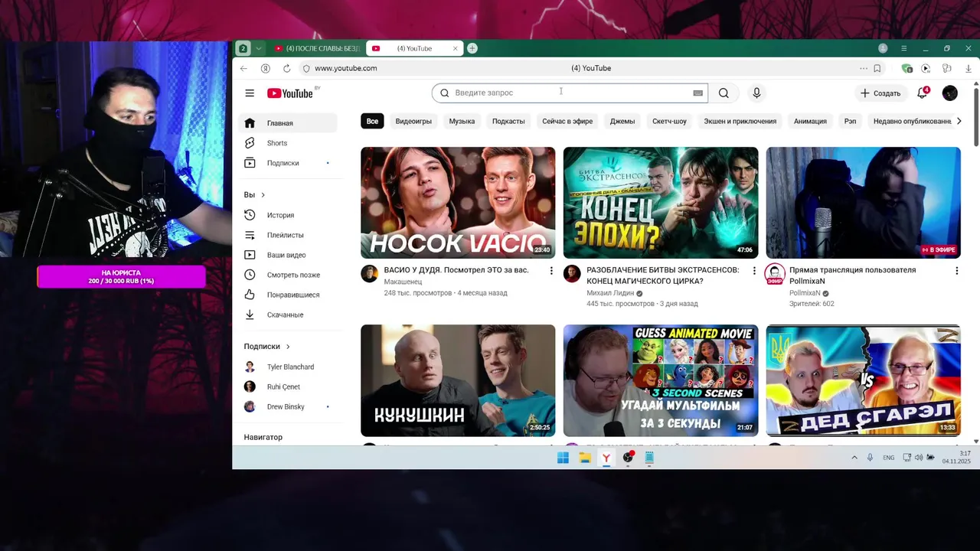This screenshot has height=551, width=980.
Task: Open Михаил Лидин channel link
Action: click(610, 292)
